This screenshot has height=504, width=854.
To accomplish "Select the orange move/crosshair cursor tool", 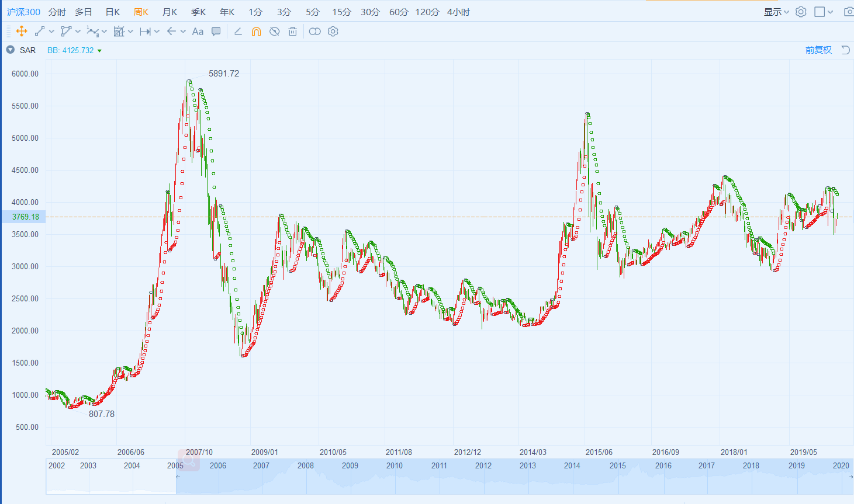I will coord(22,32).
